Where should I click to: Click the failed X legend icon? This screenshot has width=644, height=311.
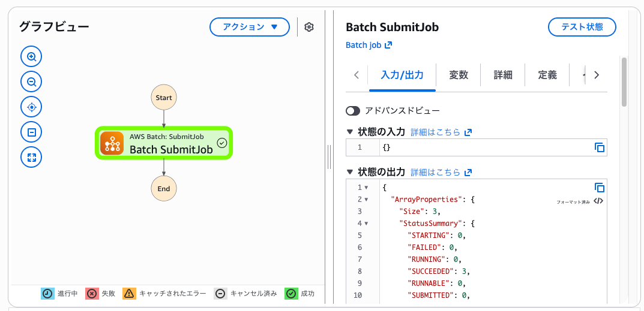tap(92, 294)
